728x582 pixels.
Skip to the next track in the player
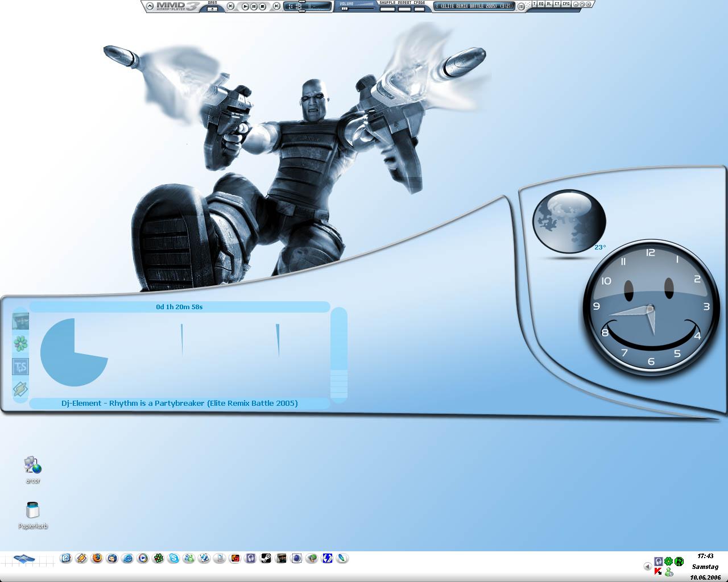(276, 6)
